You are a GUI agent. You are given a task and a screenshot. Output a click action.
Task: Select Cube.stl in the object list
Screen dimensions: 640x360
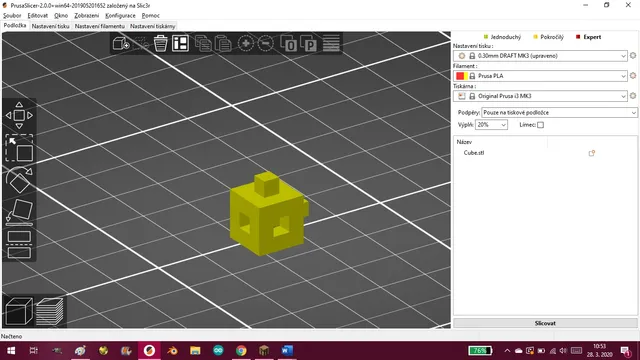coord(474,153)
